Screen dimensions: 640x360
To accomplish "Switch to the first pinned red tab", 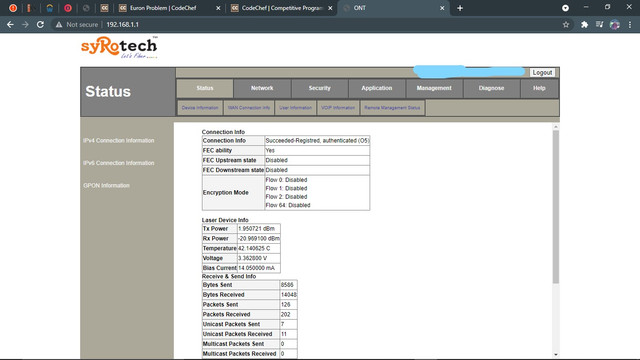I will (13, 8).
